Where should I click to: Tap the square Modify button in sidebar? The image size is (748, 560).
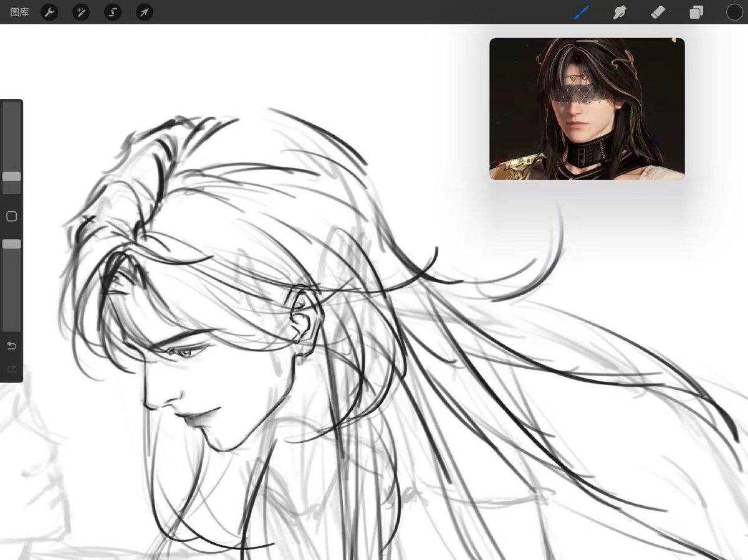[11, 216]
